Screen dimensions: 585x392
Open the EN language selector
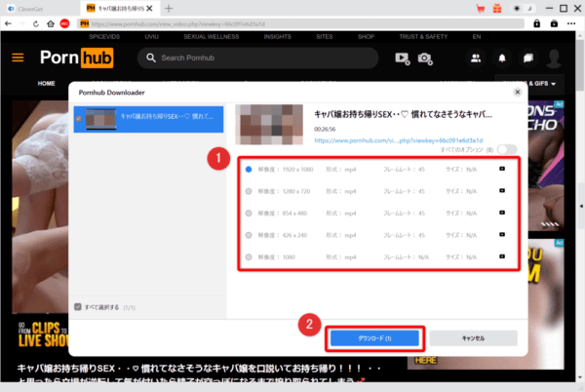(477, 36)
